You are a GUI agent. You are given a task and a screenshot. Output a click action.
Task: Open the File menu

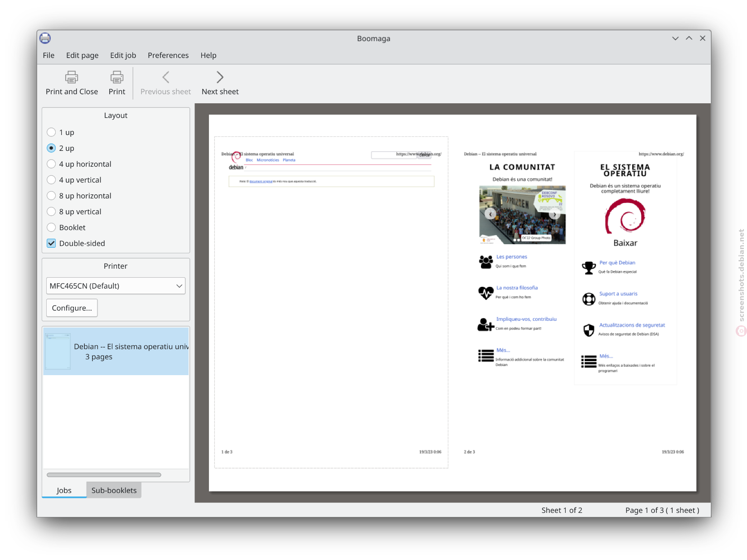[49, 55]
